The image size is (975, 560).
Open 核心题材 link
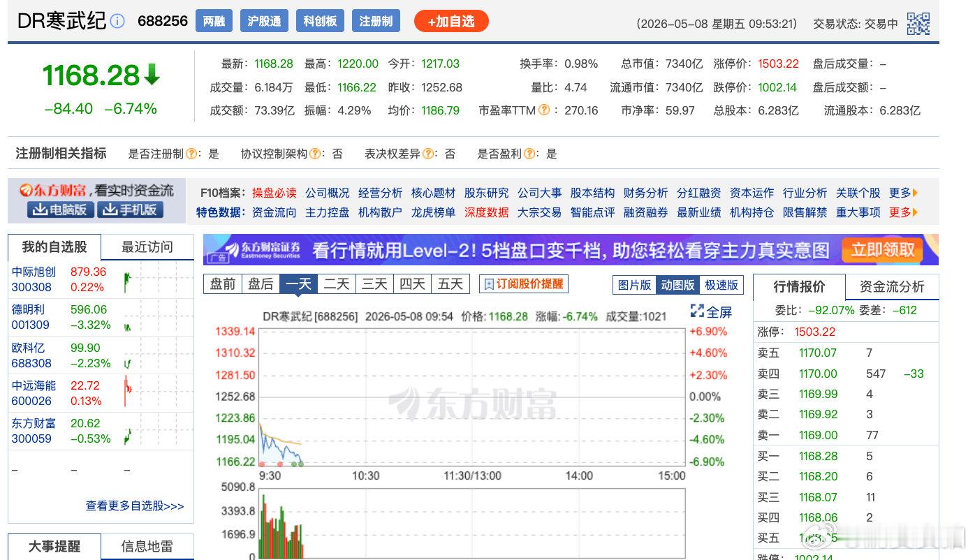pos(433,193)
